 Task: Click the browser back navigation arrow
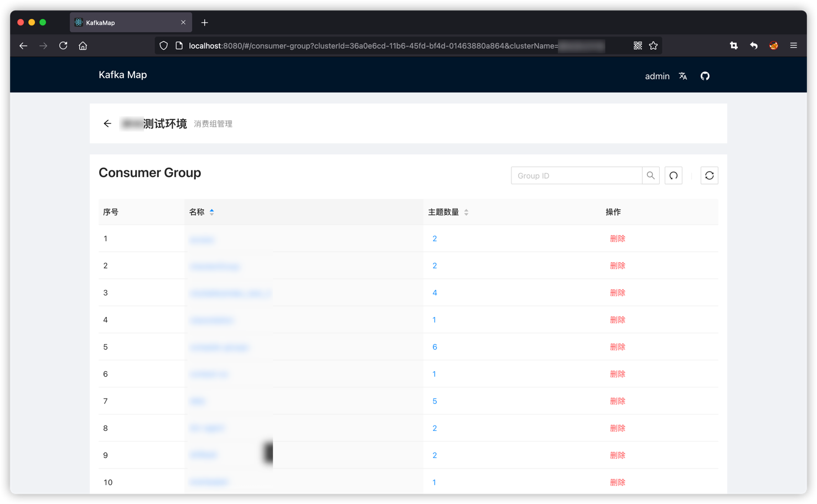23,45
